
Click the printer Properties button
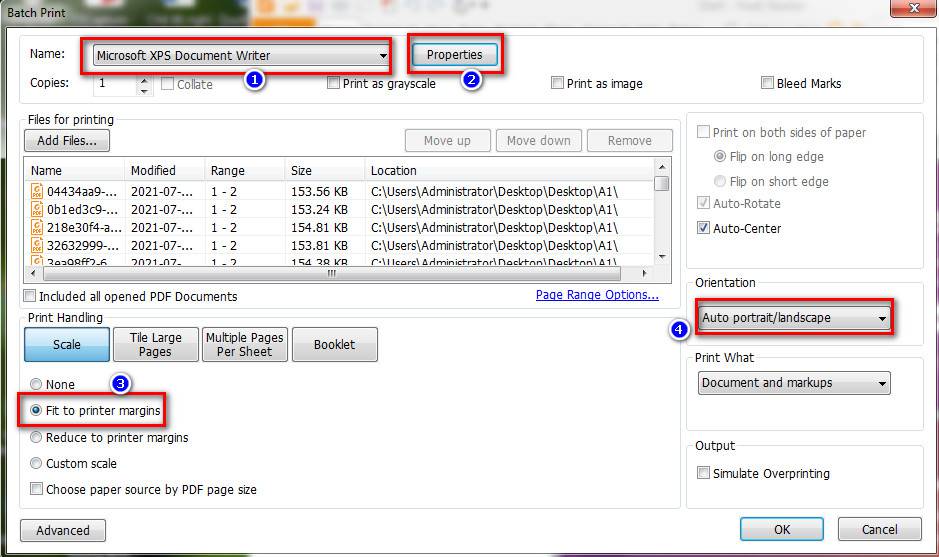coord(455,55)
